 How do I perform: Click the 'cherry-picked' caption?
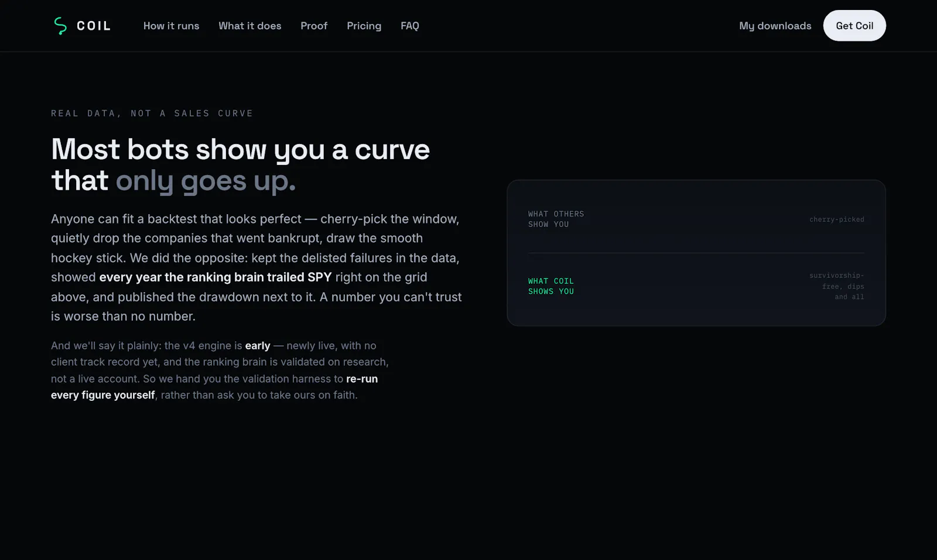836,219
